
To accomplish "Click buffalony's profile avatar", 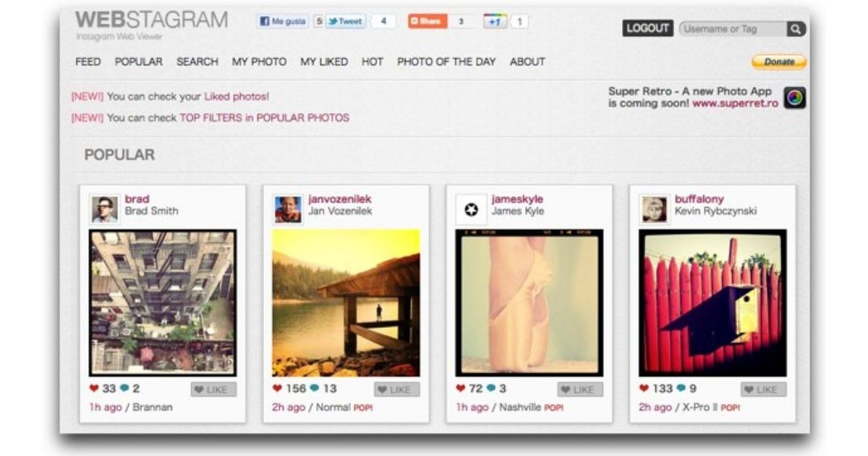I will coord(654,209).
